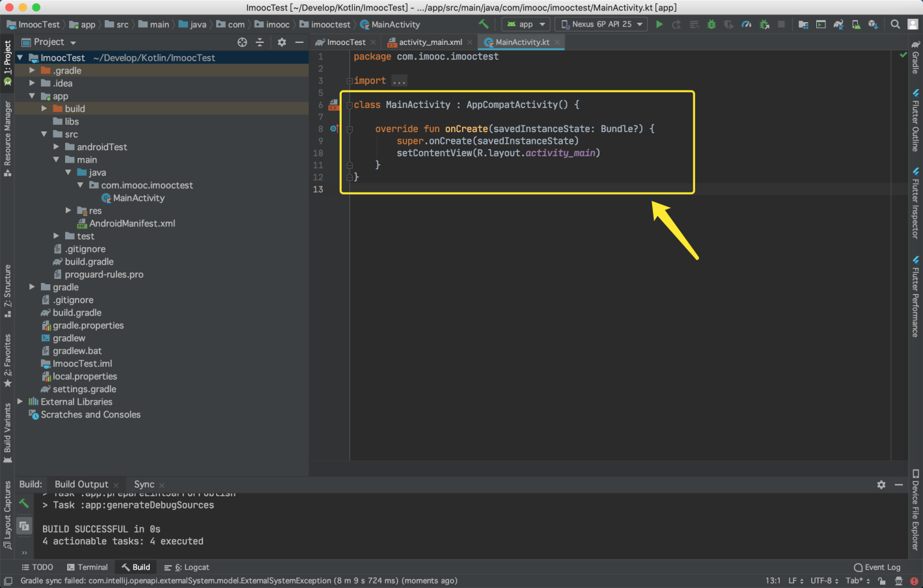
Task: Toggle file read-only lock icon
Action: [x=881, y=581]
